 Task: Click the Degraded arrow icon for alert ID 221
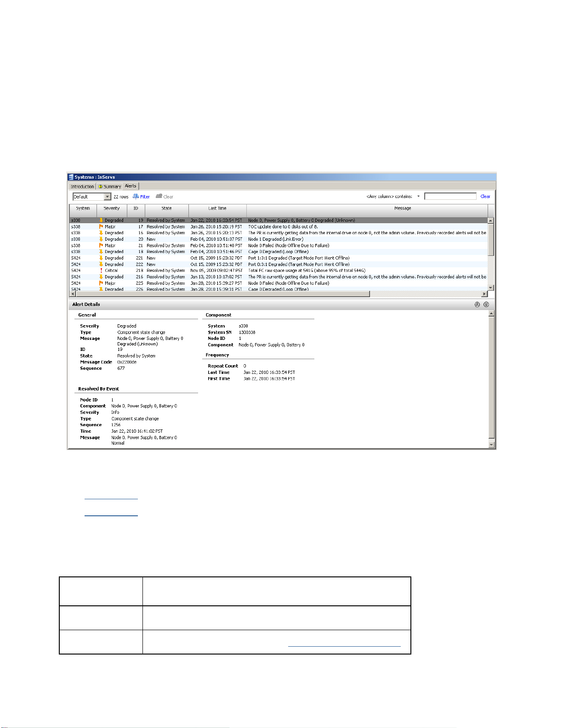pyautogui.click(x=101, y=258)
